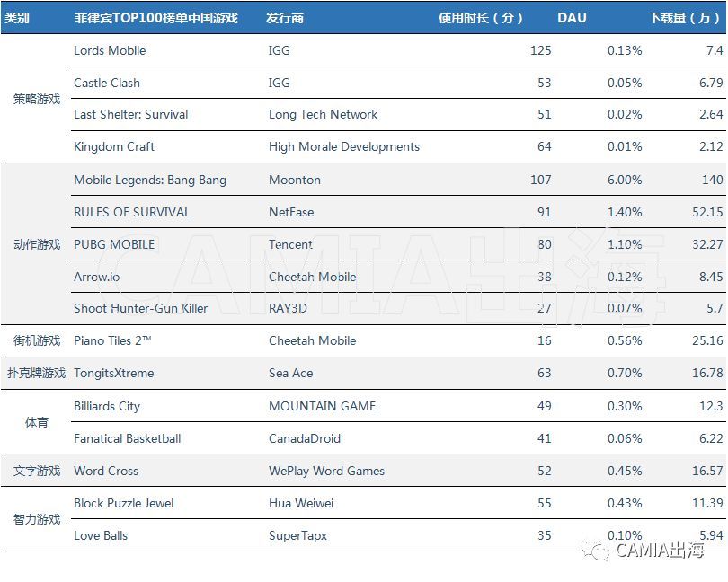Viewport: 728px width, 582px height.
Task: Click the DAU column header
Action: (572, 18)
